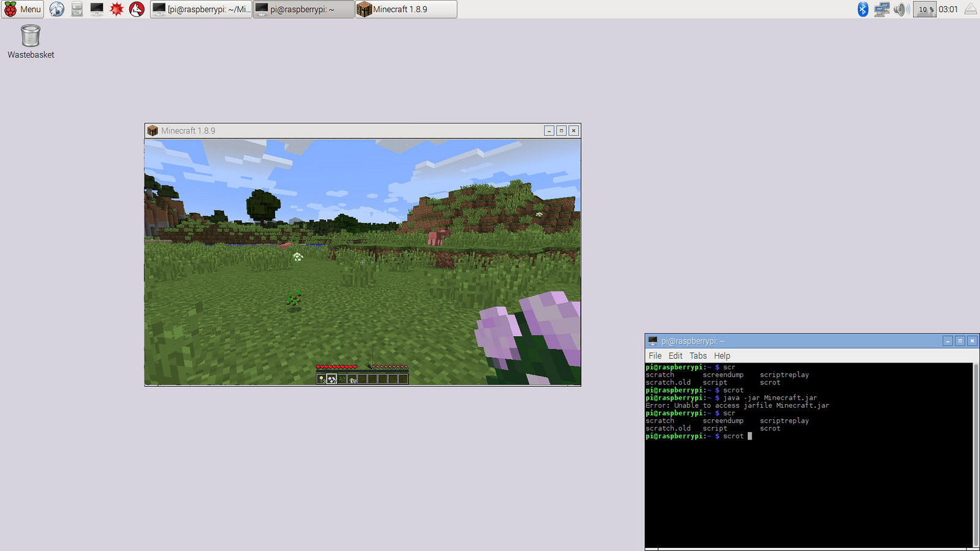The image size is (980, 551).
Task: Open the file manager panel icon
Action: [x=77, y=9]
